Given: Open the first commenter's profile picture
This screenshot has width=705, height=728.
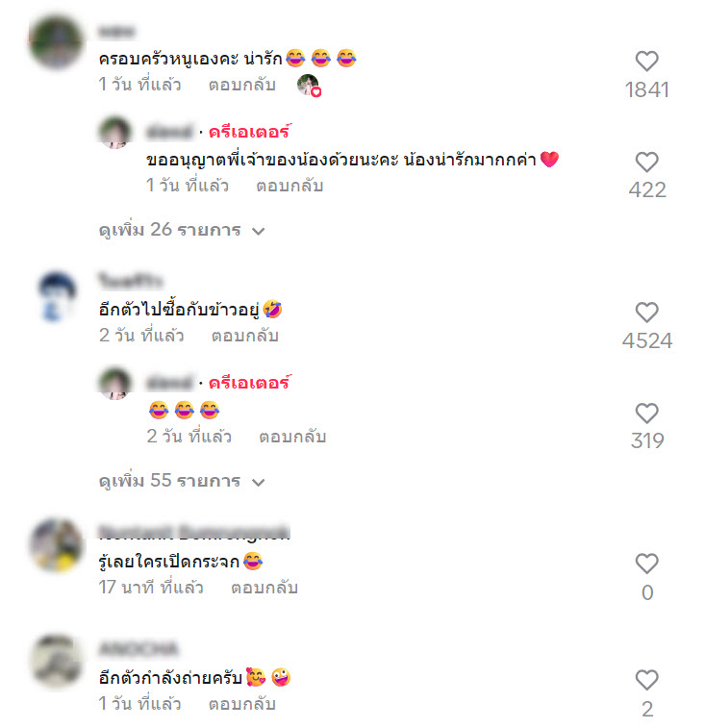Looking at the screenshot, I should [56, 42].
